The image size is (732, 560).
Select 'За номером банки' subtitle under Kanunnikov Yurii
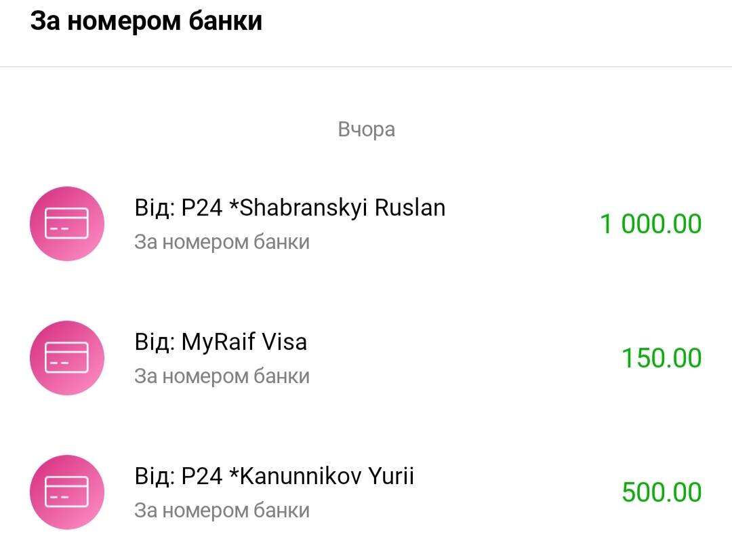coord(222,511)
